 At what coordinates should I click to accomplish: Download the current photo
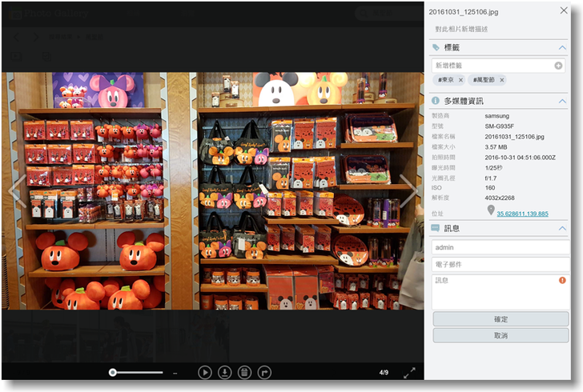coord(225,372)
